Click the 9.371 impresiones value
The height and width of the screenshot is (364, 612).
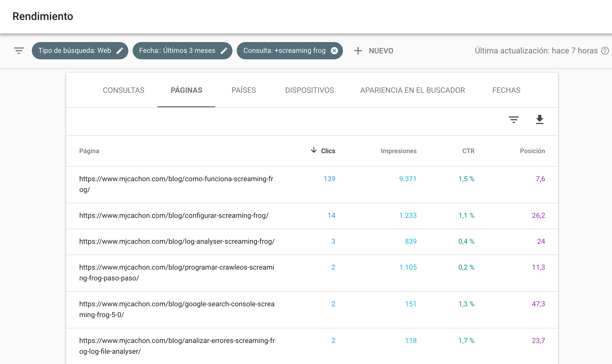[x=408, y=179]
